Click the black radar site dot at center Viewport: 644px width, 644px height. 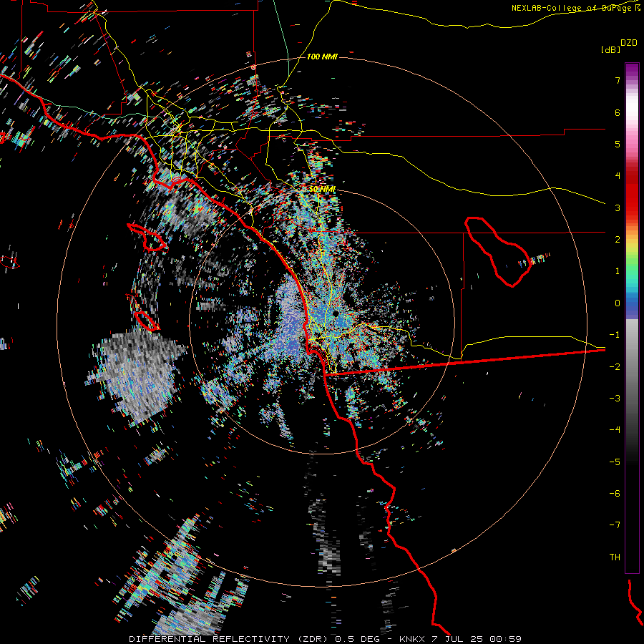coord(336,314)
